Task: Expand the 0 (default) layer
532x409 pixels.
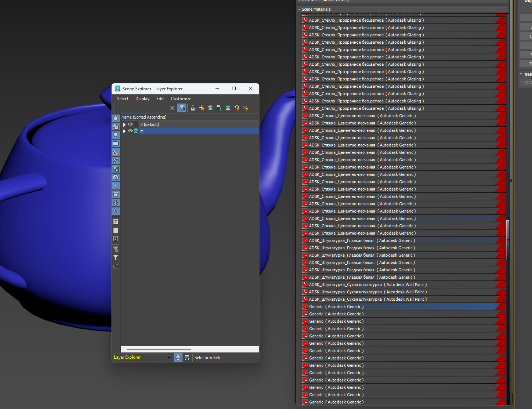Action: [x=124, y=124]
